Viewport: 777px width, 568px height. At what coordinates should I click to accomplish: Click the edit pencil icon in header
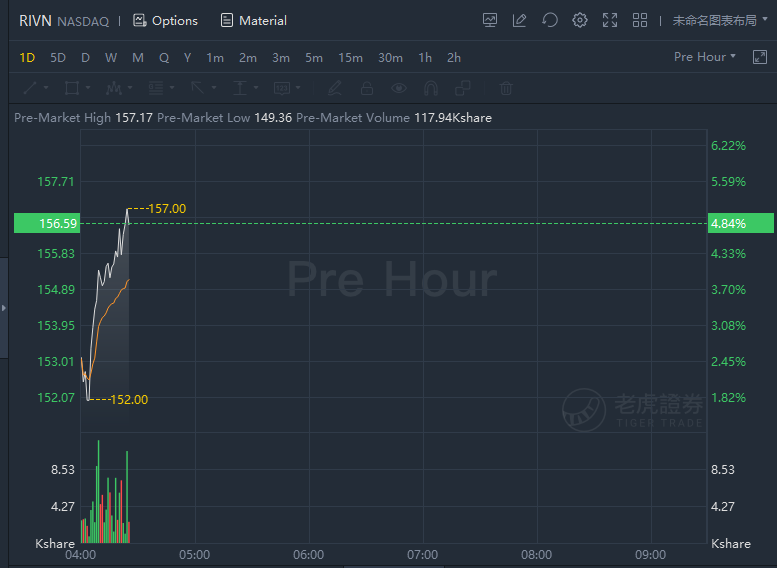(519, 20)
